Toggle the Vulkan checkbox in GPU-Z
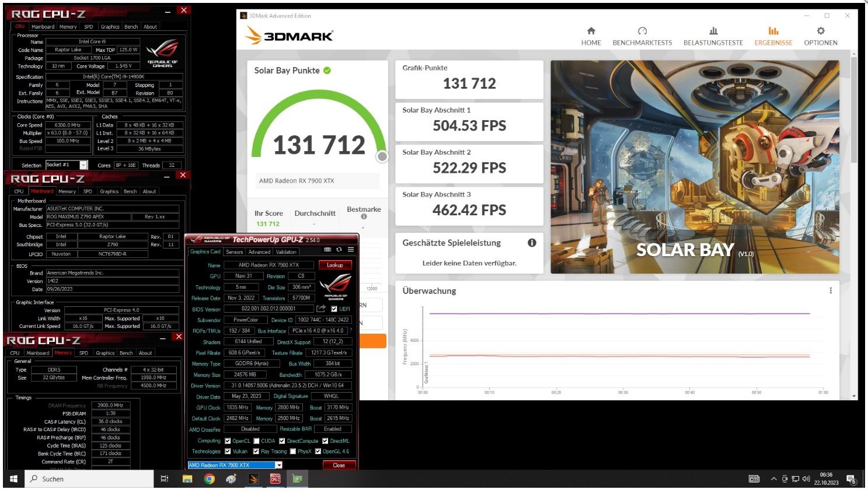Image resolution: width=868 pixels, height=493 pixels. (228, 452)
